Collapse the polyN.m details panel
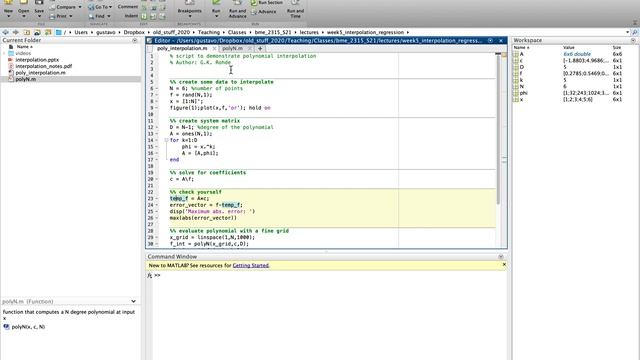The image size is (640, 360). [133, 301]
